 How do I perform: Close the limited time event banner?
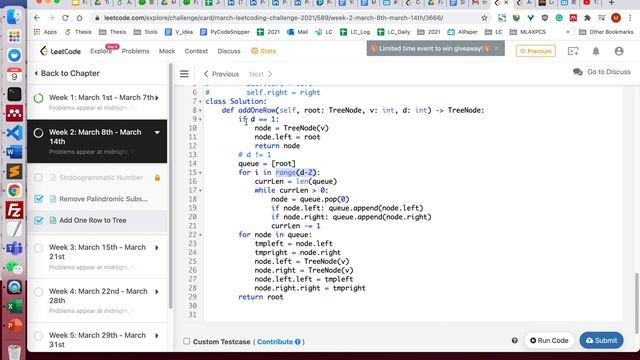[x=496, y=48]
